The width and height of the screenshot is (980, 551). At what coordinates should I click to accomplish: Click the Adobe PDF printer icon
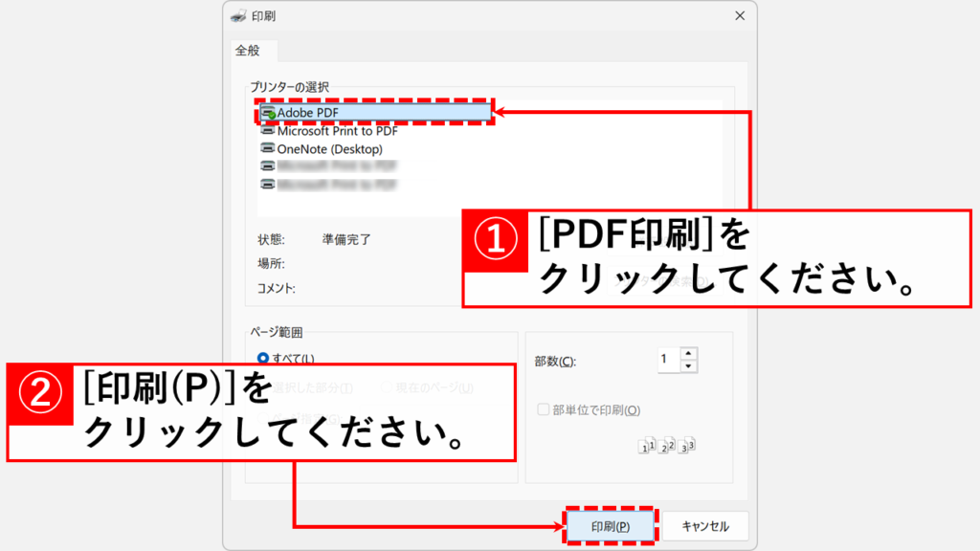(268, 113)
